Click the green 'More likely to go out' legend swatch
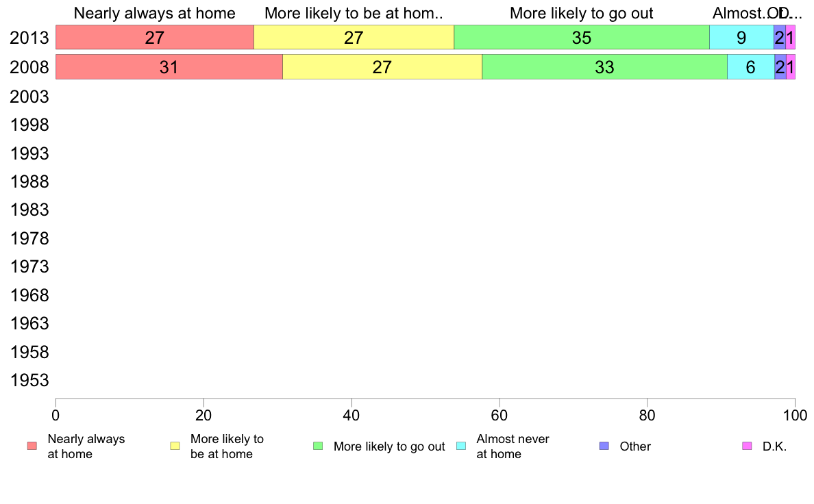The image size is (814, 504). pyautogui.click(x=318, y=446)
